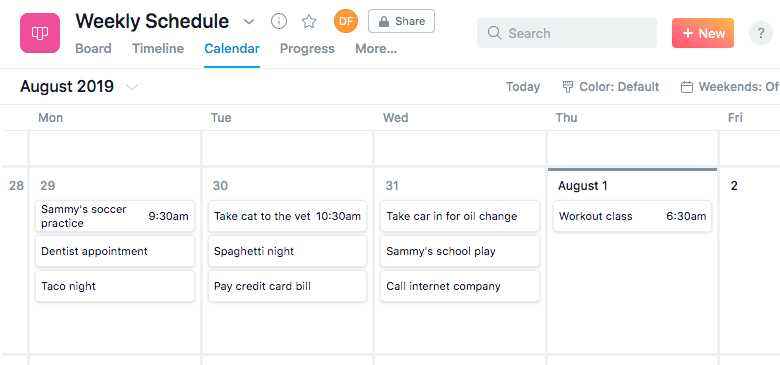
Task: Open the project info circle icon
Action: 279,21
